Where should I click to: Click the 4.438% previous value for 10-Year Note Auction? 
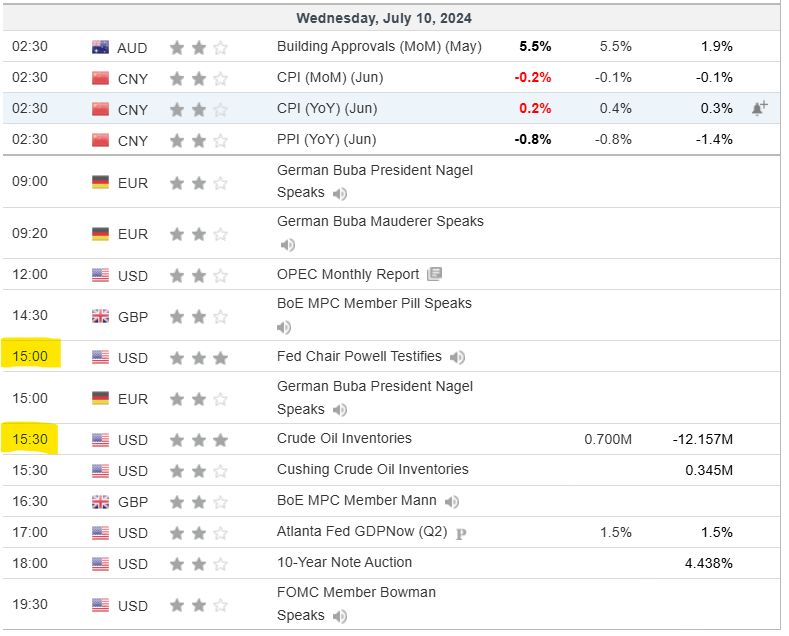coord(708,563)
